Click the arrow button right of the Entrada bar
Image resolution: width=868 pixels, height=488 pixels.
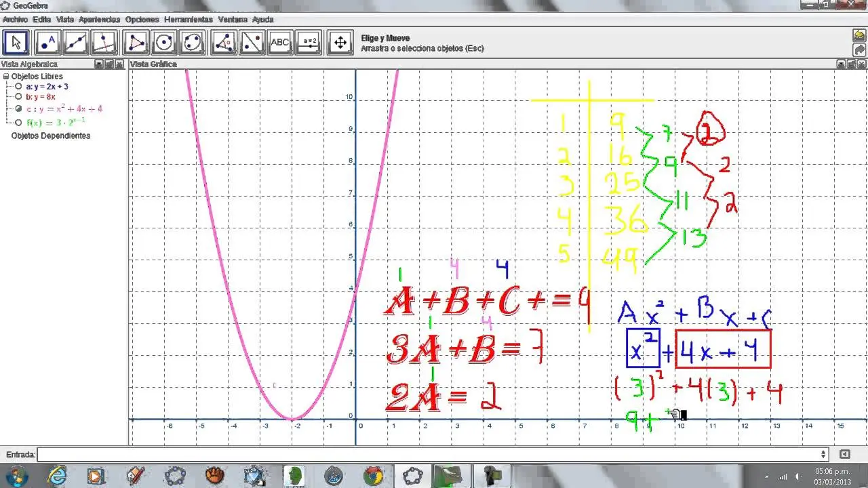(x=846, y=454)
